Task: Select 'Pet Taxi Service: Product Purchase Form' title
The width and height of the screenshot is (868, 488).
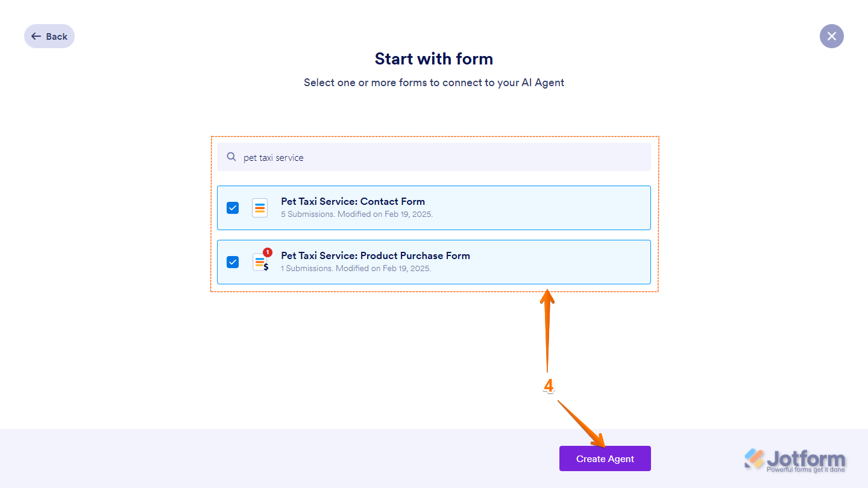Action: (x=375, y=255)
